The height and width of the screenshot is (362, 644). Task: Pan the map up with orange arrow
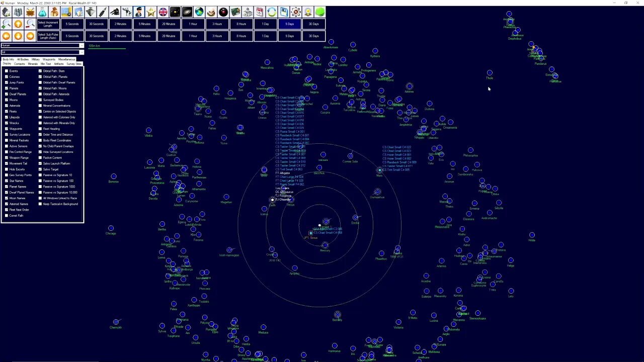[x=18, y=24]
